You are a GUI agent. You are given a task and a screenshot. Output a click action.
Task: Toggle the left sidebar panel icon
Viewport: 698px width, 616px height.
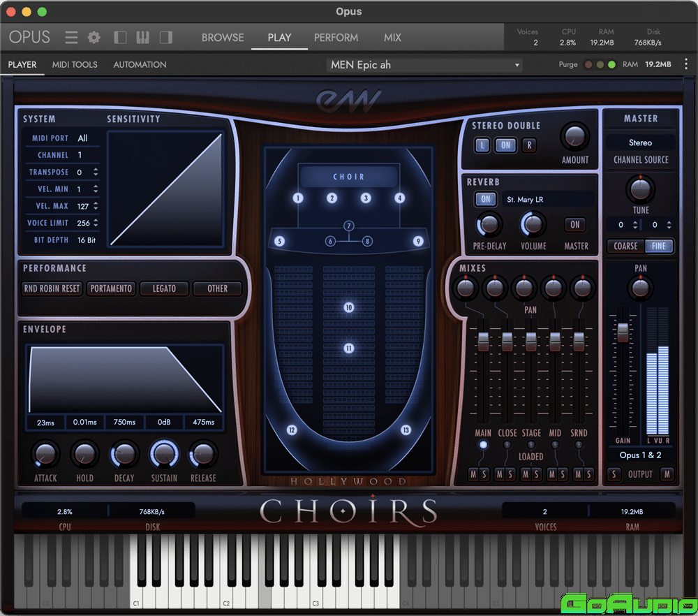120,37
